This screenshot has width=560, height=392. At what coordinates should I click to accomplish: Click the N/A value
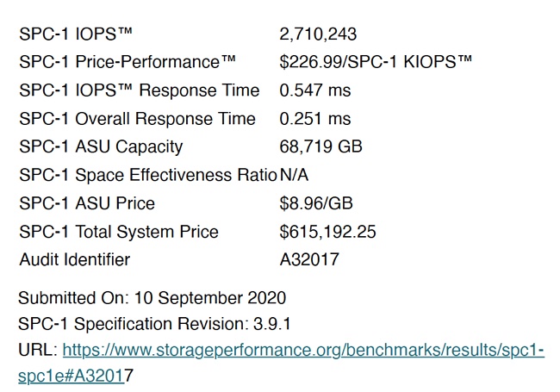[x=294, y=175]
